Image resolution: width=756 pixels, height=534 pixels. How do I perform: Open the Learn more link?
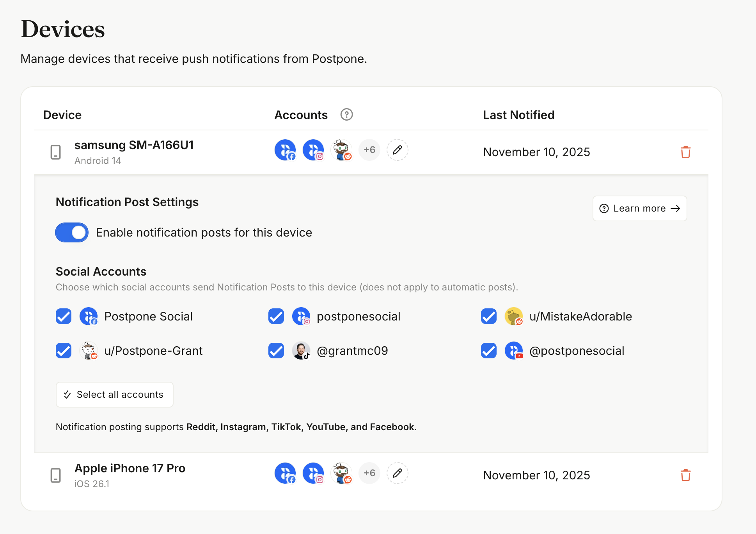[639, 208]
